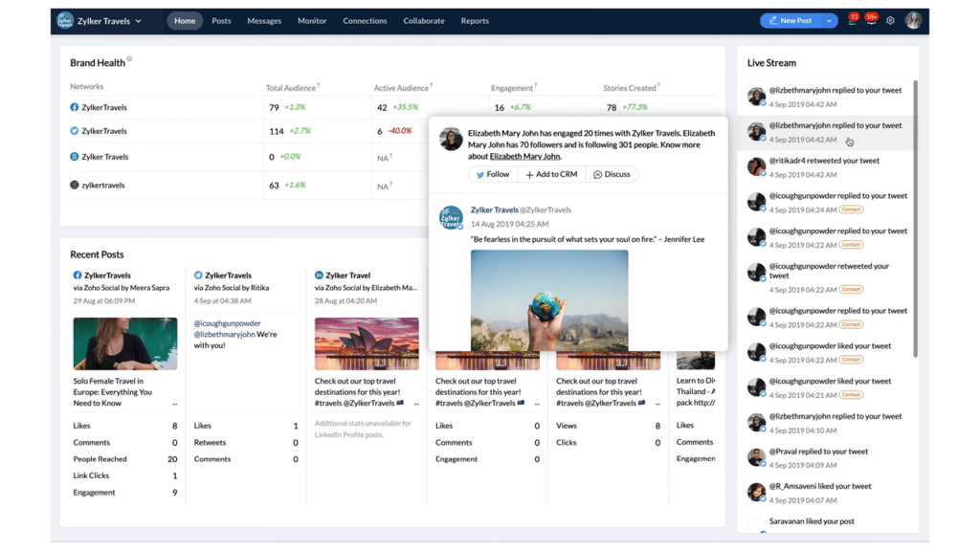Open the Sydney Opera House image on the LinkedIn post
The height and width of the screenshot is (551, 980).
pyautogui.click(x=367, y=343)
